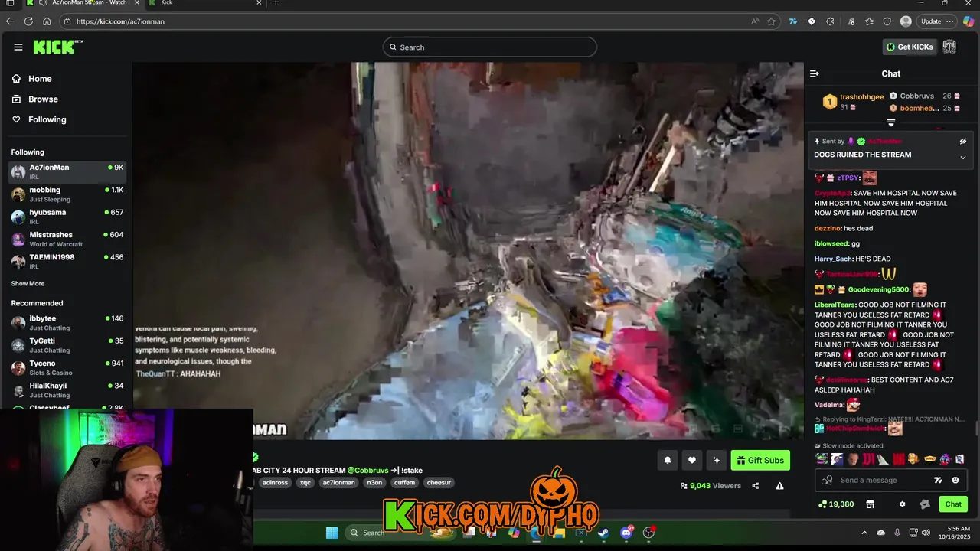Open the hyubsama channel in Following

(x=67, y=217)
